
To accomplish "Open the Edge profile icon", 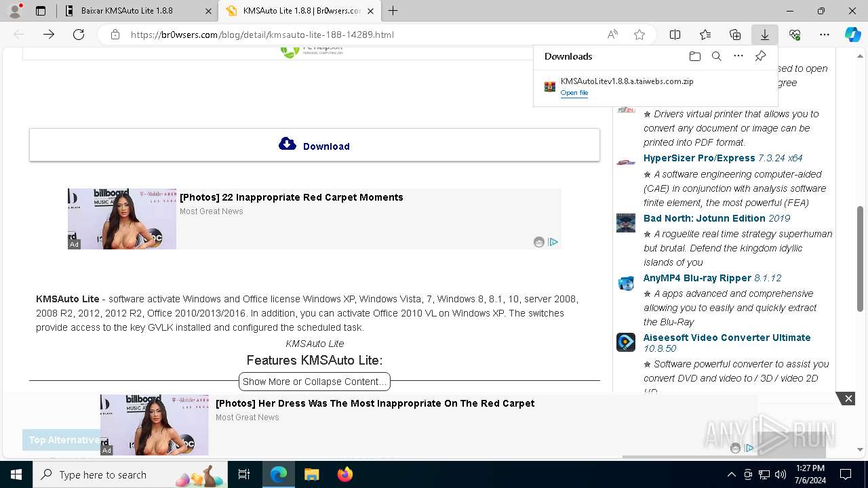I will 16,11.
